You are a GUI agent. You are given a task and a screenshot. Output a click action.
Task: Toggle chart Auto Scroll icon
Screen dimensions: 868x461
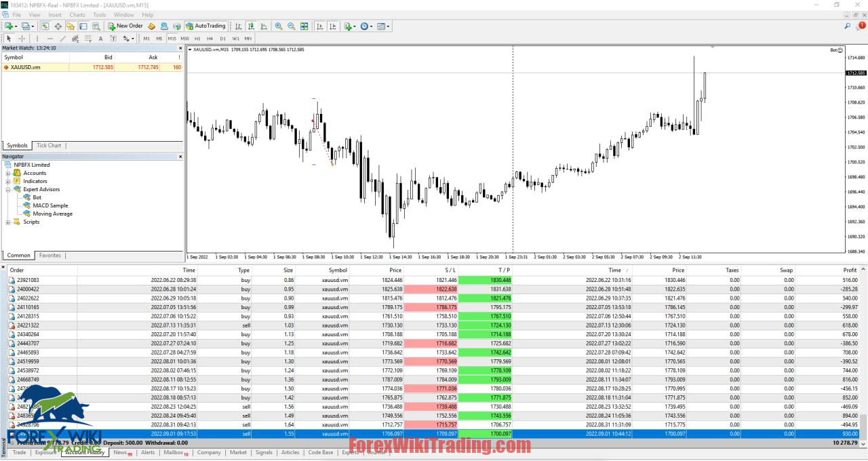319,26
